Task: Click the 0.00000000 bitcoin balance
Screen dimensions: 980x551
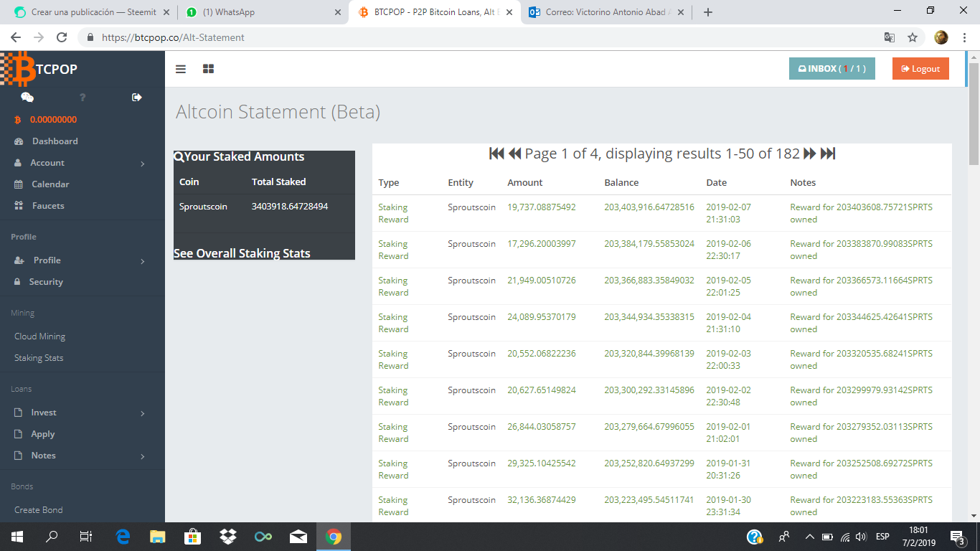Action: (53, 120)
